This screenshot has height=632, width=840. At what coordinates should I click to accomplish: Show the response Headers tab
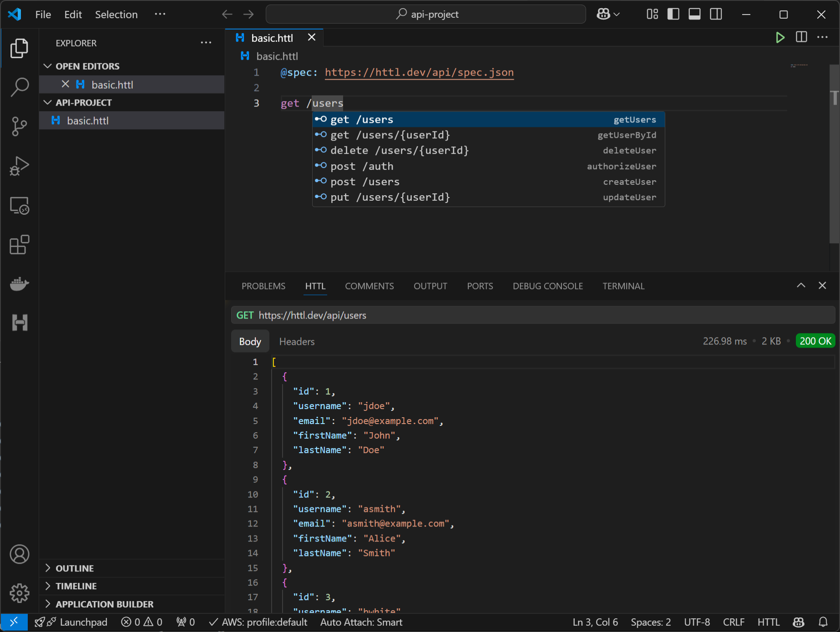tap(297, 341)
